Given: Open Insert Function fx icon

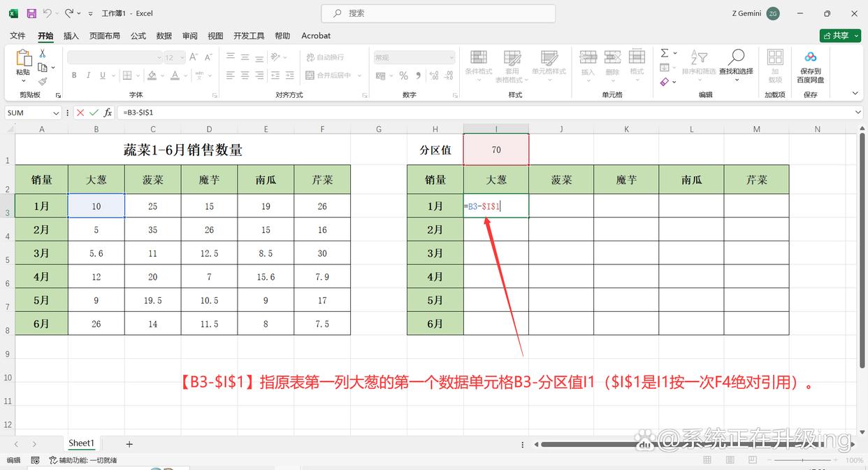Looking at the screenshot, I should (x=108, y=113).
